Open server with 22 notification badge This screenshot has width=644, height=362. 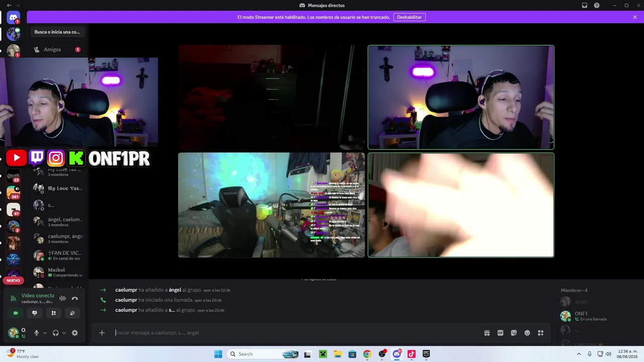tap(13, 176)
